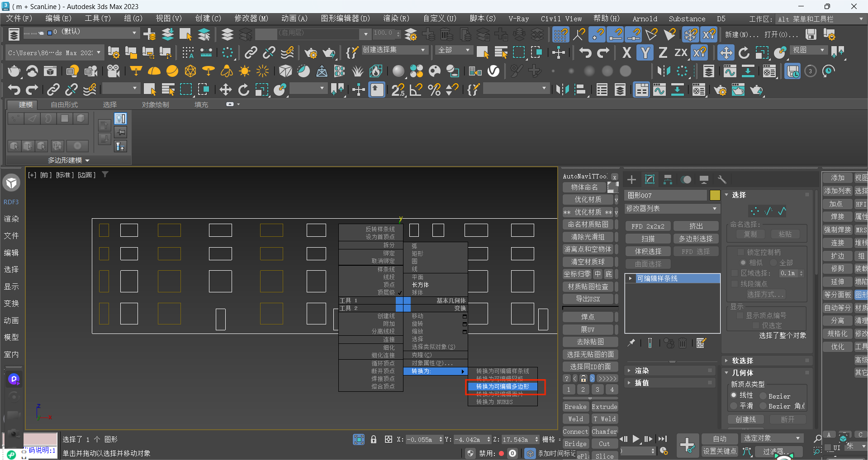
Task: Click the yellow object color swatch
Action: click(x=715, y=195)
